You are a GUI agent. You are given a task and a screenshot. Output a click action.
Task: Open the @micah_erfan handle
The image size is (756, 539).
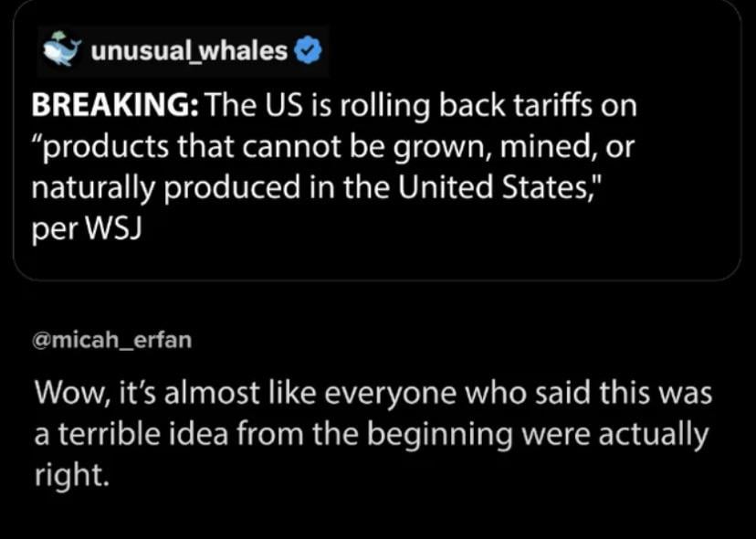coord(112,340)
